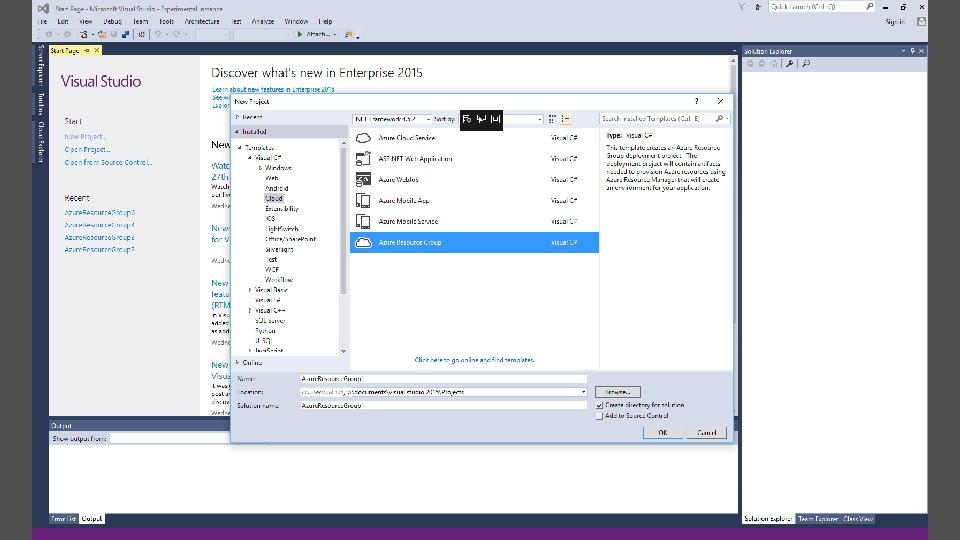Click the Browse button next to Location
This screenshot has width=960, height=540.
618,392
